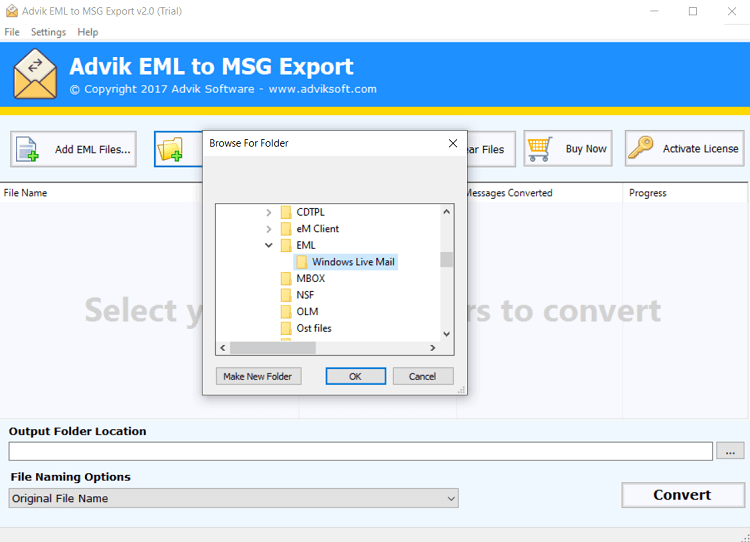
Task: Collapse the EML folder node
Action: tap(269, 245)
